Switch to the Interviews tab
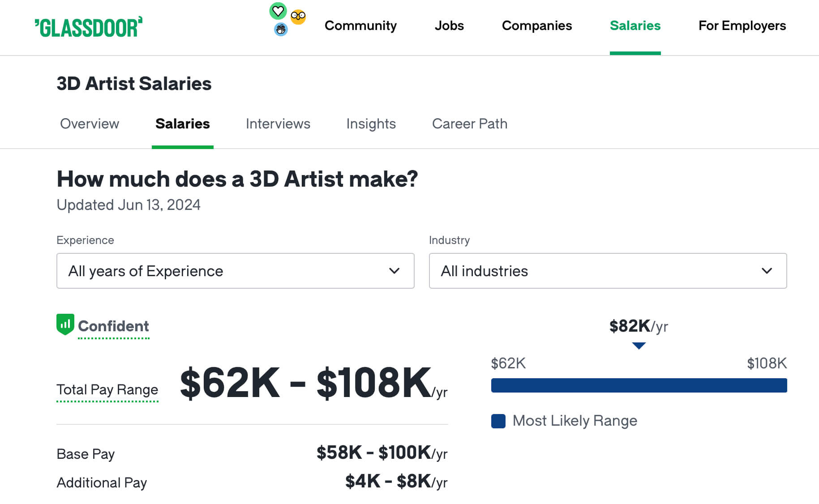Image resolution: width=819 pixels, height=504 pixels. 278,124
